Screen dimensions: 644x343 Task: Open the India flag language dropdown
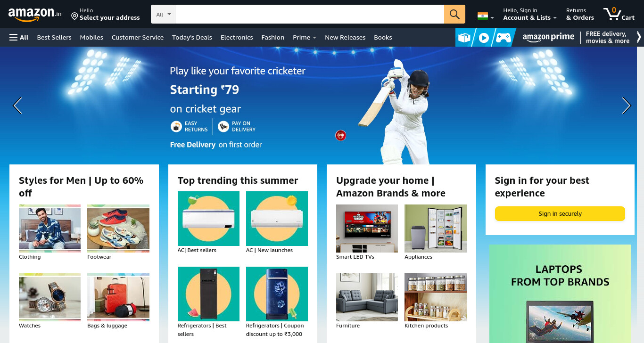[x=486, y=16]
